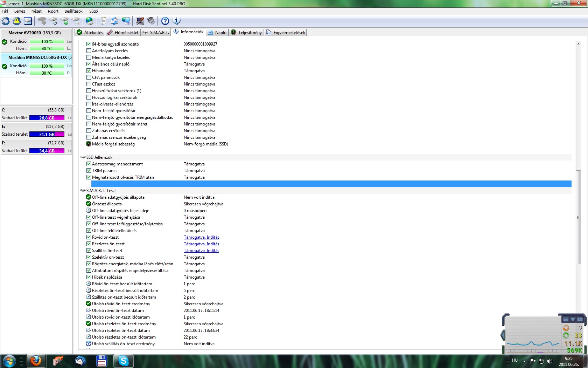
Task: Toggle the 'Adatfolyam kezelés' checkbox
Action: 89,51
